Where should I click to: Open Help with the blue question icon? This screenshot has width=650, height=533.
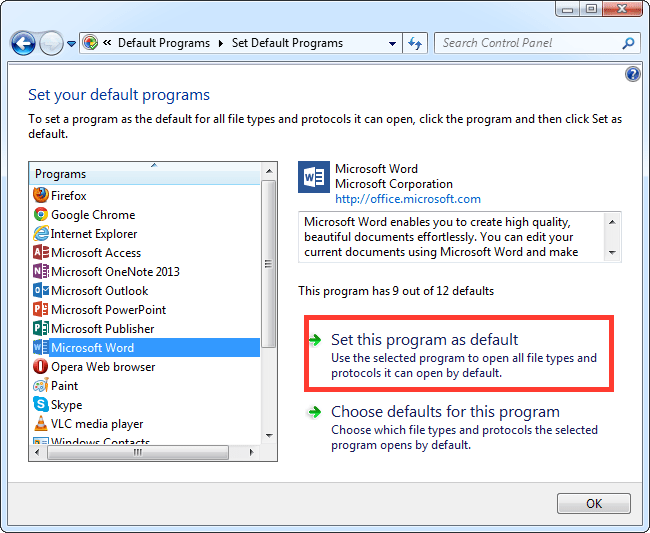tap(633, 74)
